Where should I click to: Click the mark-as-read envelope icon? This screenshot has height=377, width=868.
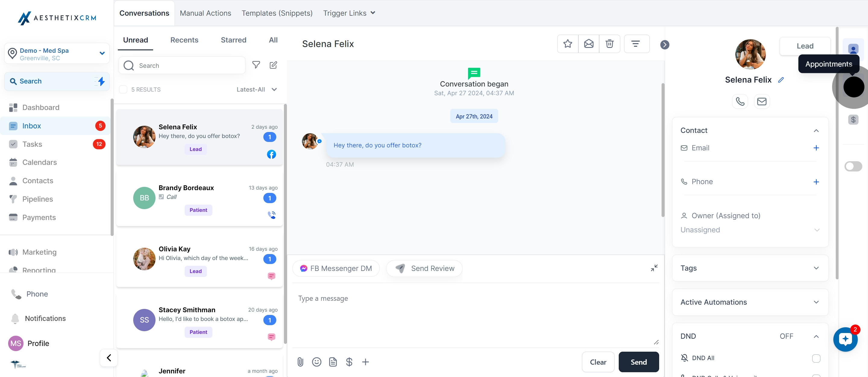588,44
